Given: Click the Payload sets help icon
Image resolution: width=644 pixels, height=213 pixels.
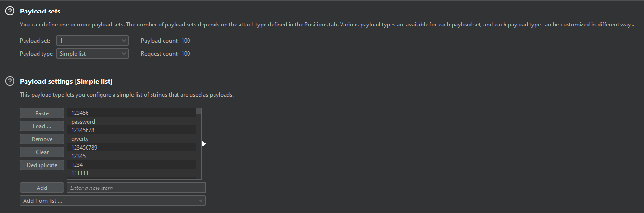Looking at the screenshot, I should coord(10,11).
